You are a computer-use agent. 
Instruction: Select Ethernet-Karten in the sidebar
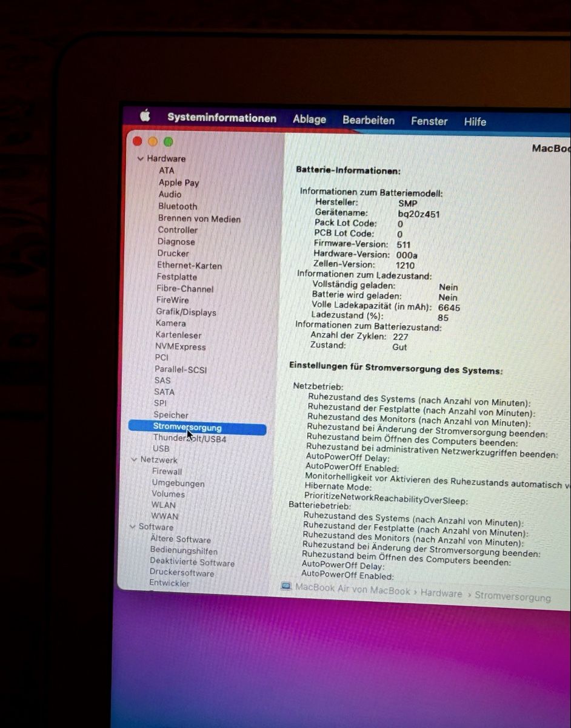[x=190, y=265]
